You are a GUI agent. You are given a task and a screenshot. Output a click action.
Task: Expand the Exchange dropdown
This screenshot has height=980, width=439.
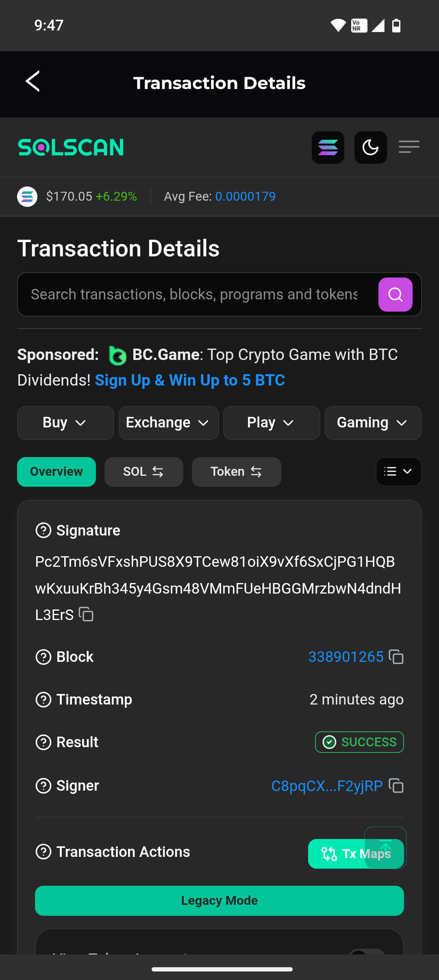(169, 423)
